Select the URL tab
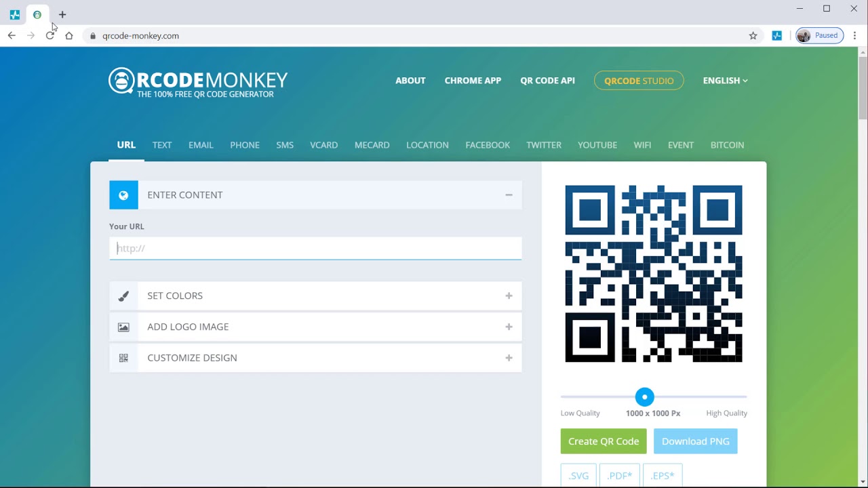The height and width of the screenshot is (488, 868). 126,145
